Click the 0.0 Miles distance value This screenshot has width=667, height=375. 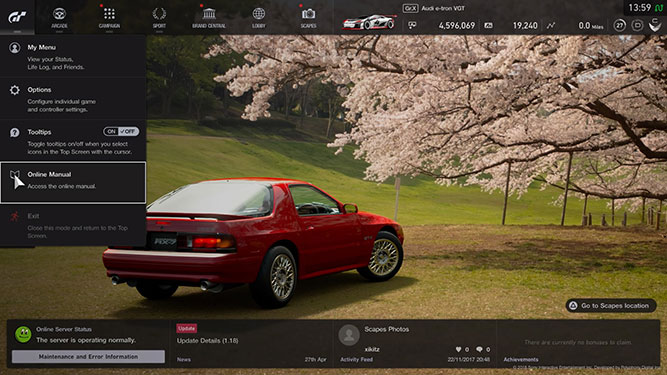[x=590, y=26]
